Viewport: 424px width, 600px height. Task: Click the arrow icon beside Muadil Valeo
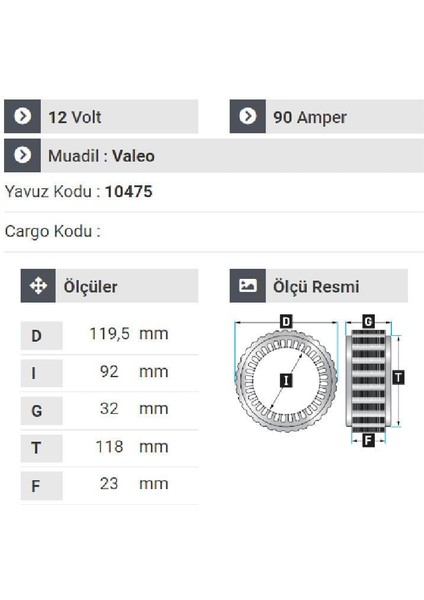click(22, 155)
